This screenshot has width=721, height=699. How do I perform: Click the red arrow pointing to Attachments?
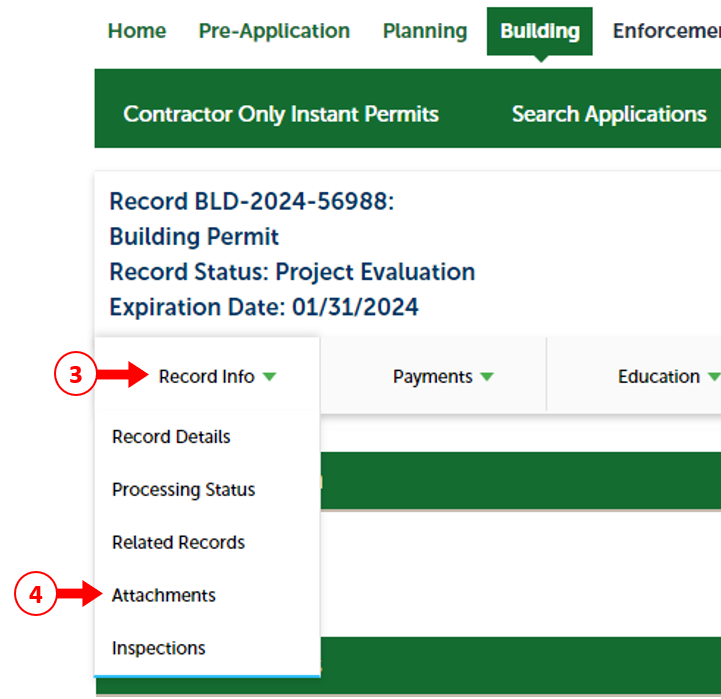click(80, 595)
